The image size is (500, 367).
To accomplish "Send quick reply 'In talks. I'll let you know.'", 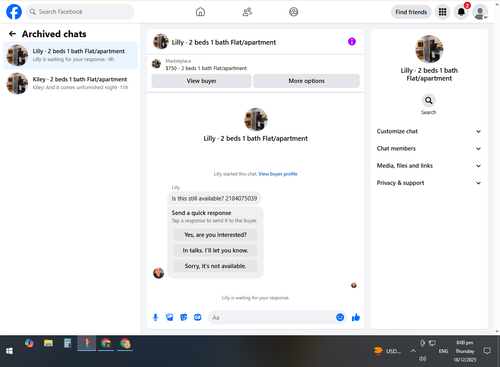I will click(215, 250).
